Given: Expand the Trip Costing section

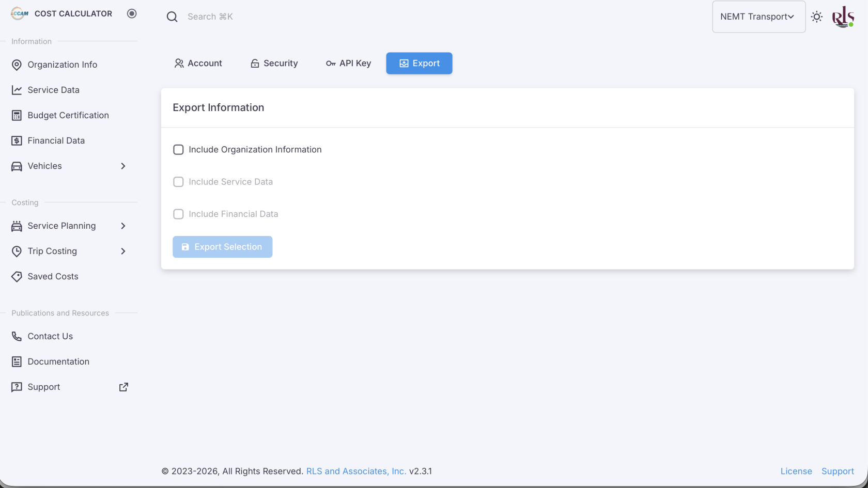Looking at the screenshot, I should (122, 251).
